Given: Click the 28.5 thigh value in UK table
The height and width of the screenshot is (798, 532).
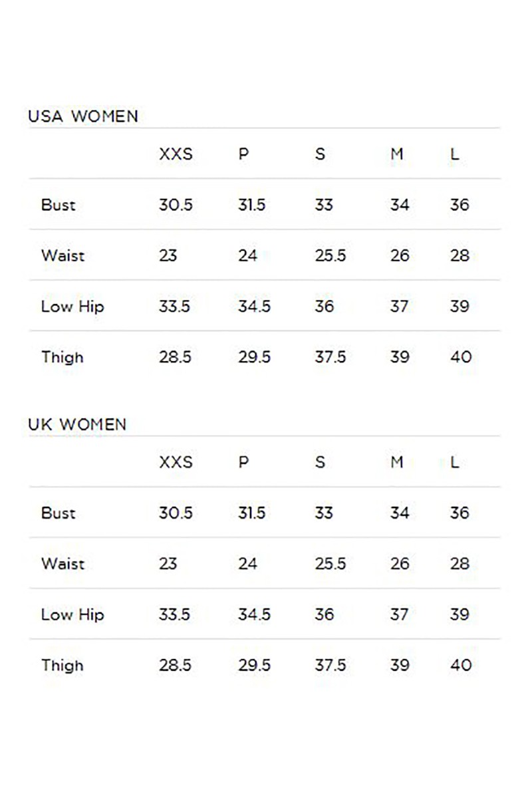Looking at the screenshot, I should 175,665.
